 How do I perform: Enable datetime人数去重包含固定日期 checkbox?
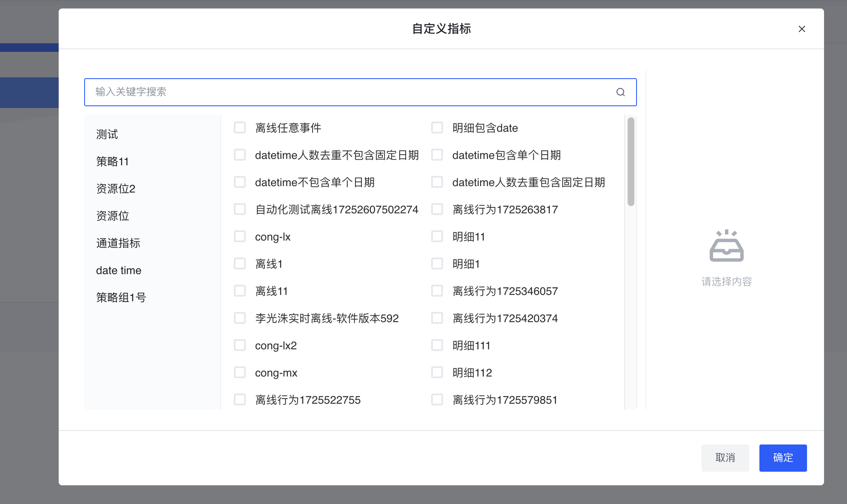click(437, 182)
